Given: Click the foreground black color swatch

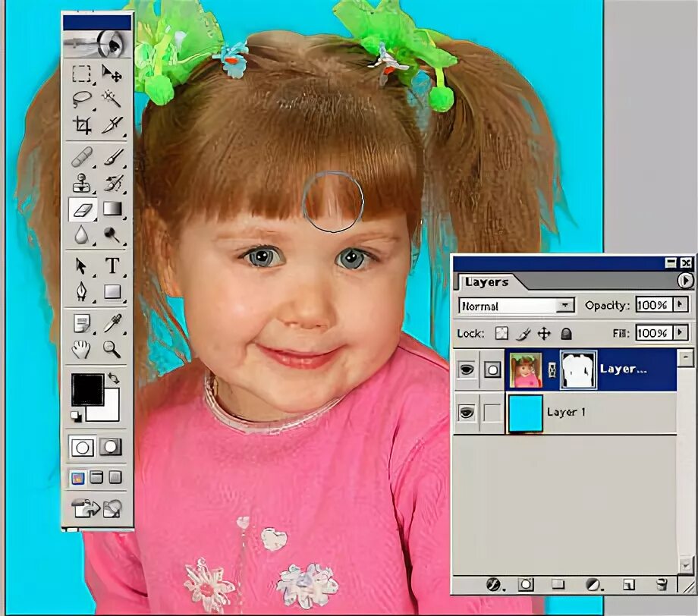Looking at the screenshot, I should tap(88, 389).
